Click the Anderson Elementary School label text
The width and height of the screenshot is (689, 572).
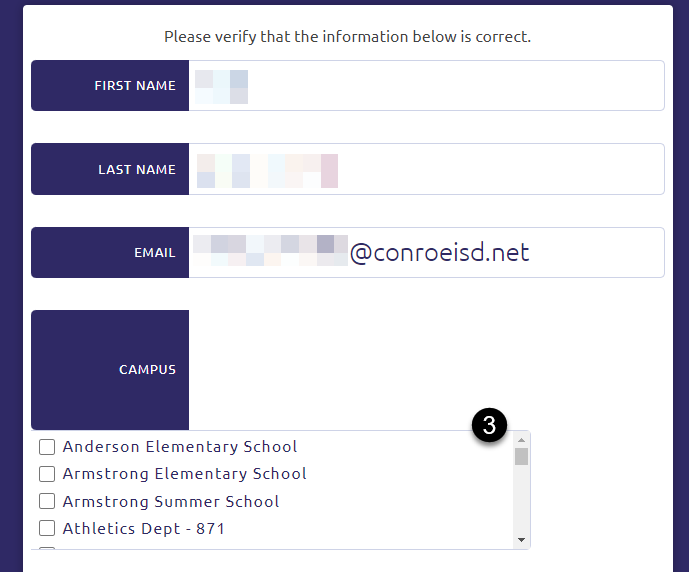click(x=180, y=446)
